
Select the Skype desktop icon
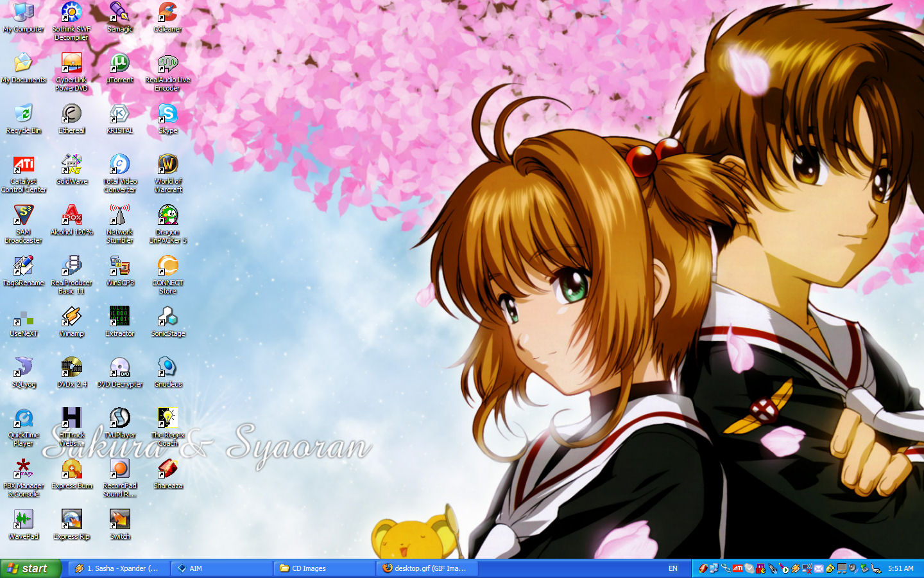click(x=167, y=114)
